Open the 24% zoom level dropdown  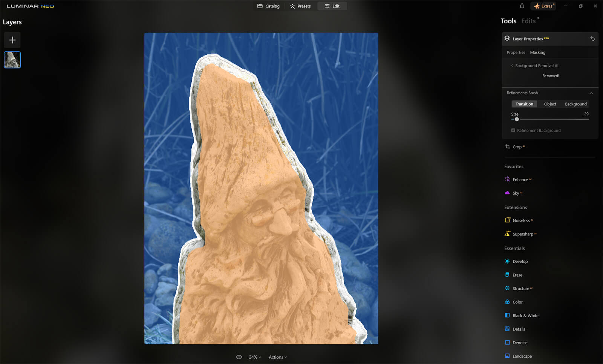[255, 357]
